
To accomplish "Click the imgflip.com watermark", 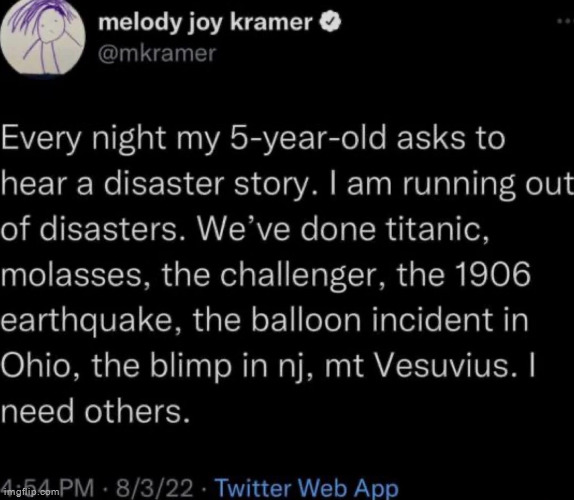I will [30, 492].
